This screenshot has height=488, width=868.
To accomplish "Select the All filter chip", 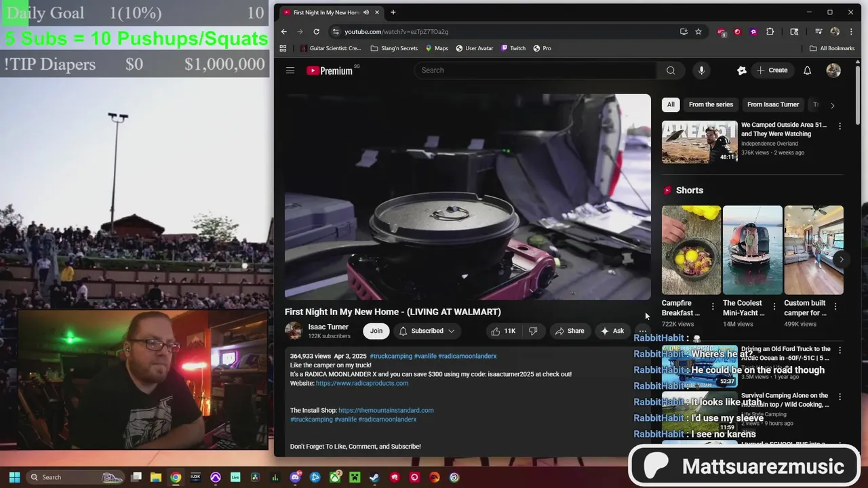I will pyautogui.click(x=671, y=104).
